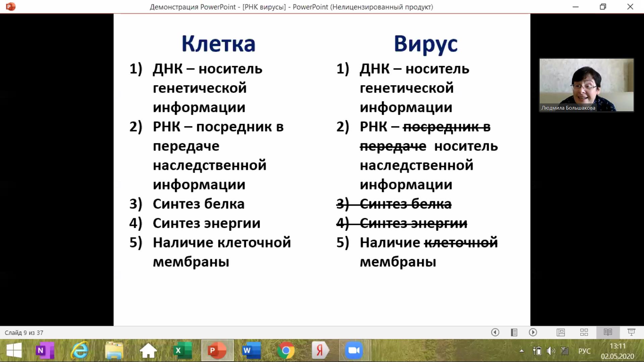Screen dimensions: 644x362
Task: Open Excel from taskbar
Action: pyautogui.click(x=183, y=351)
